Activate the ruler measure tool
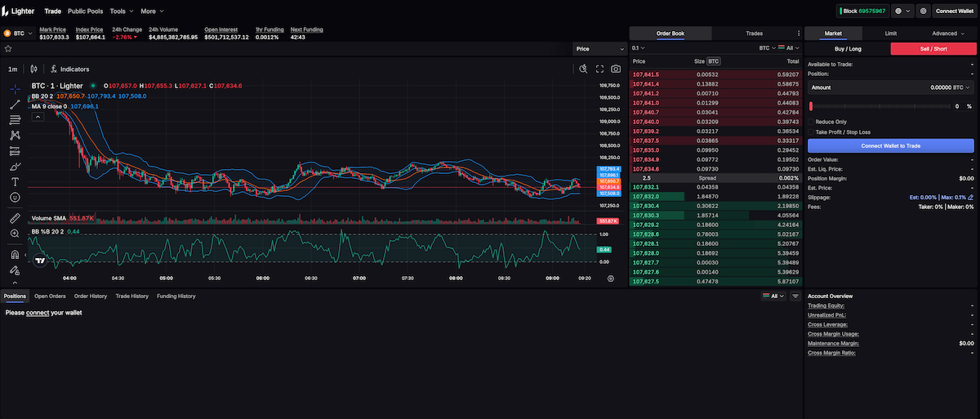This screenshot has height=419, width=980. (x=15, y=218)
